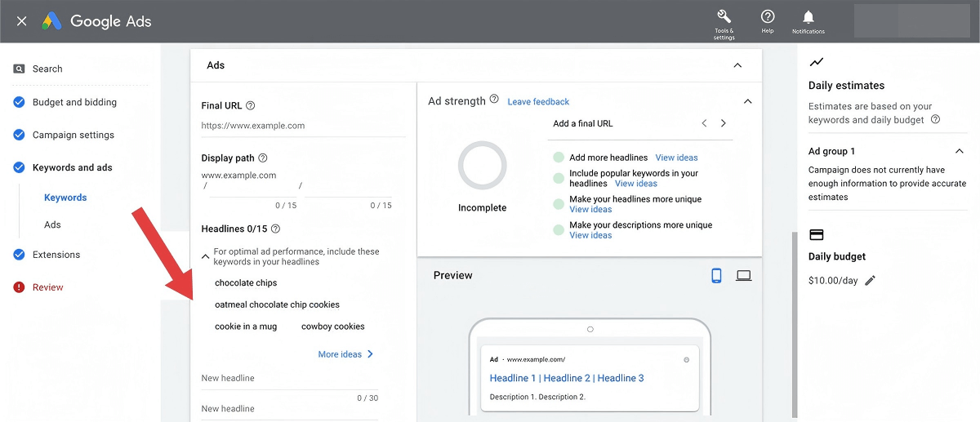Screen dimensions: 980x422
Task: Open the Review step
Action: coord(47,287)
